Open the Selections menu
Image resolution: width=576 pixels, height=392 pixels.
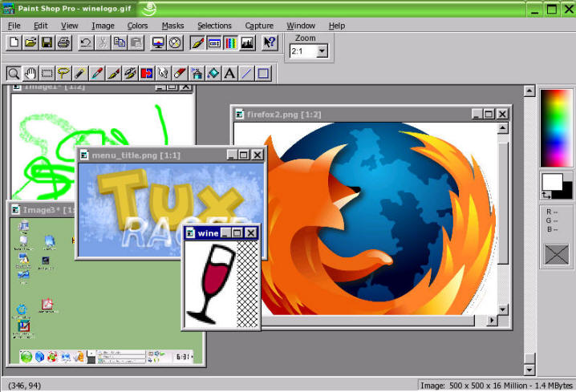(214, 26)
